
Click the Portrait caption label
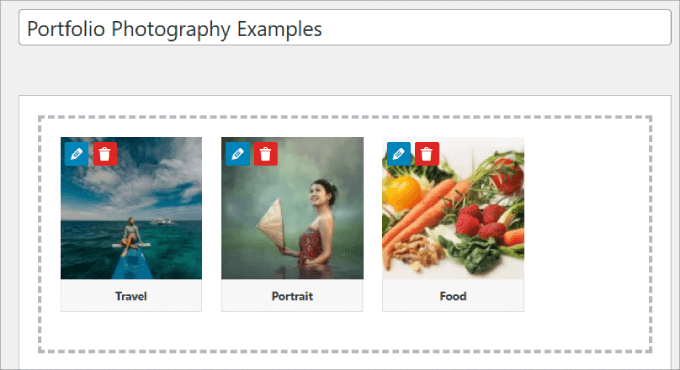[x=292, y=296]
